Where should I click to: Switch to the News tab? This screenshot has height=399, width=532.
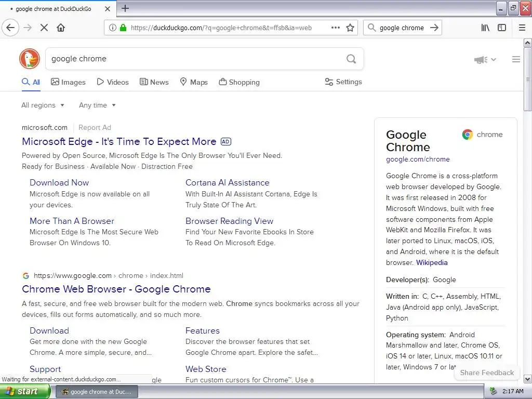click(x=154, y=82)
